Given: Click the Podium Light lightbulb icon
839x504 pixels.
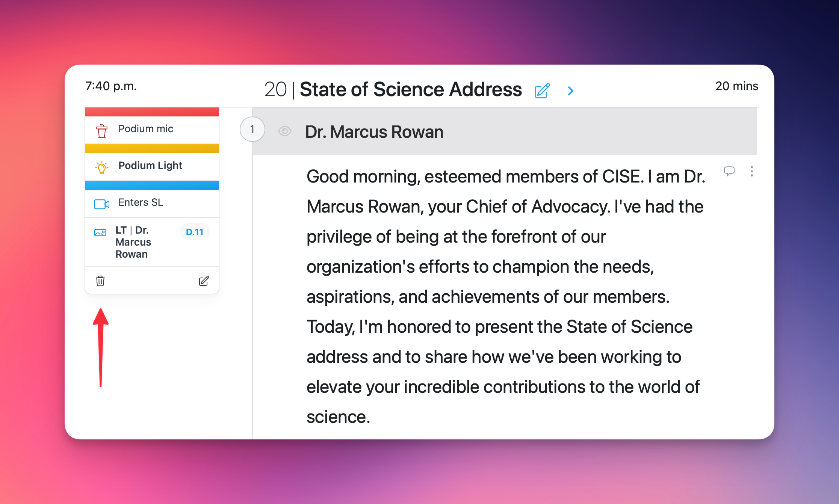Looking at the screenshot, I should pos(101,167).
